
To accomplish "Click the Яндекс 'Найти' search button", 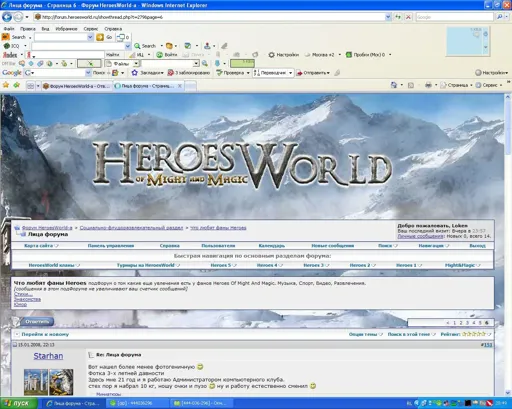I will [113, 55].
